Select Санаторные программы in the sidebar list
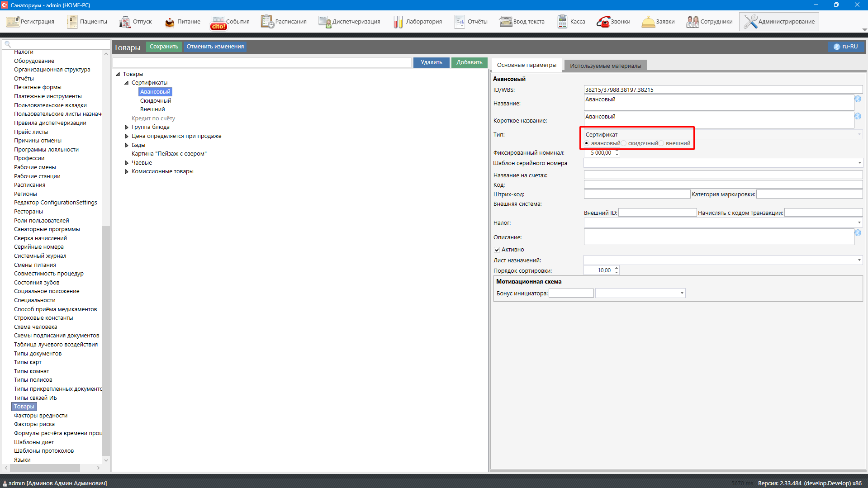This screenshot has height=488, width=868. coord(47,229)
